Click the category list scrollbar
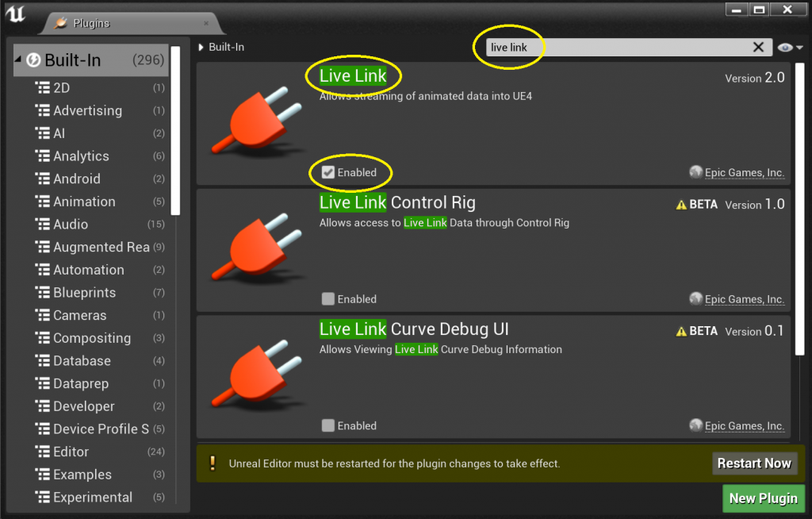 pyautogui.click(x=175, y=131)
